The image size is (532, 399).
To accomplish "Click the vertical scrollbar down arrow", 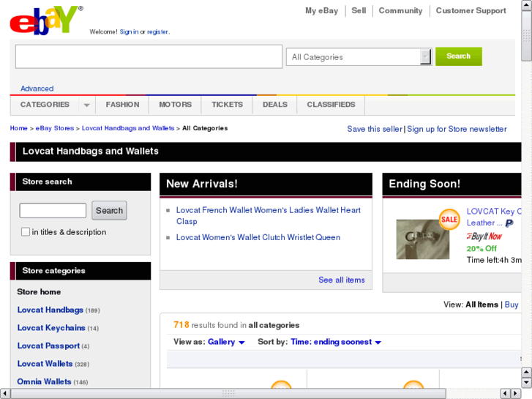I will coord(526,383).
